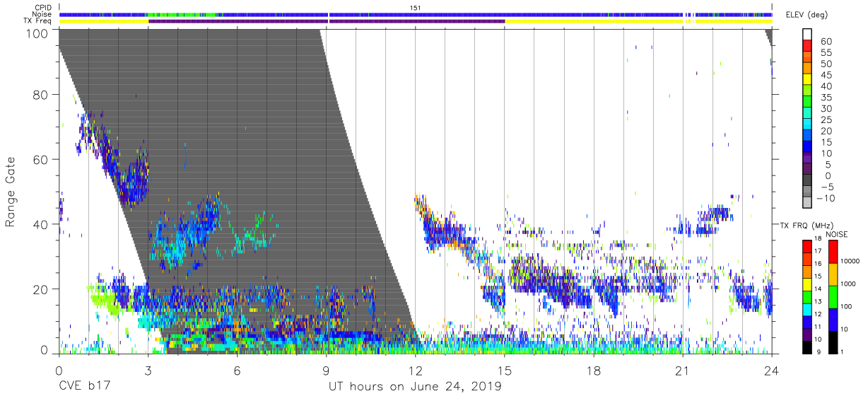868x401 pixels.
Task: Click the '55' tick on ELEV colorbar
Action: click(825, 52)
